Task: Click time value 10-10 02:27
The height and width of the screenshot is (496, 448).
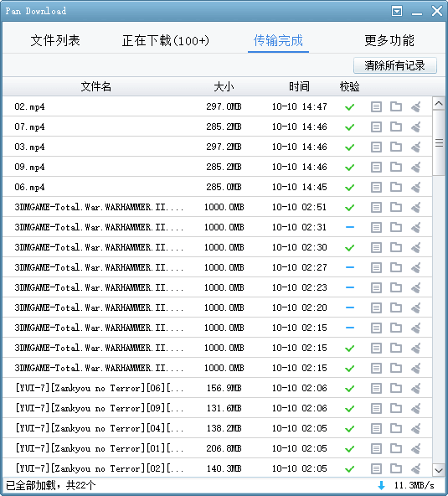Action: click(300, 267)
